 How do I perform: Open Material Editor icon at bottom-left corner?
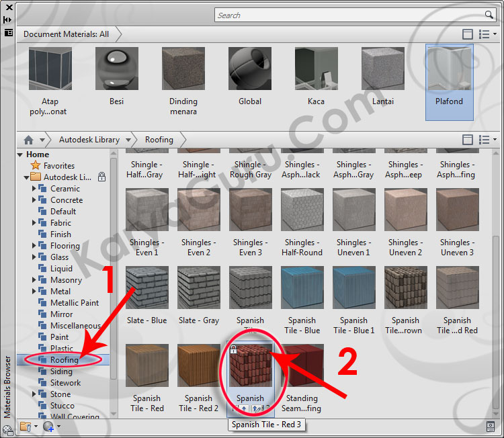click(x=7, y=430)
